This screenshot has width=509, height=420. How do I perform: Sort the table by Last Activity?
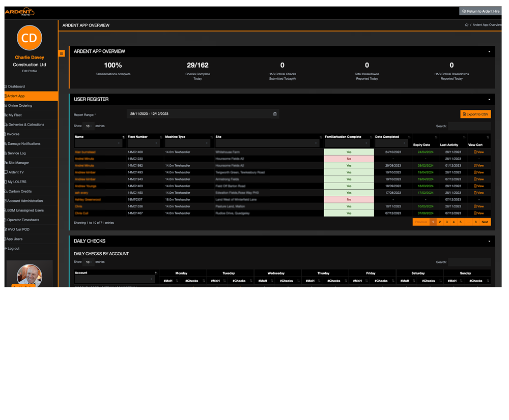(x=464, y=137)
